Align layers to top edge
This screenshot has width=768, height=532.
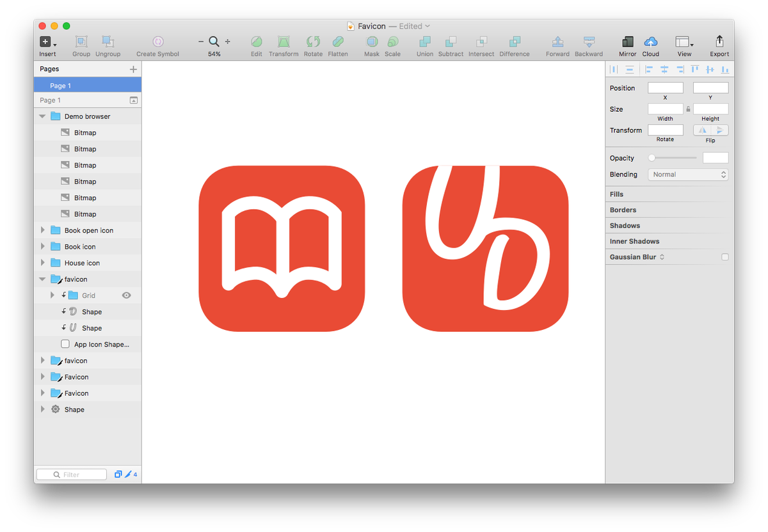tap(695, 69)
